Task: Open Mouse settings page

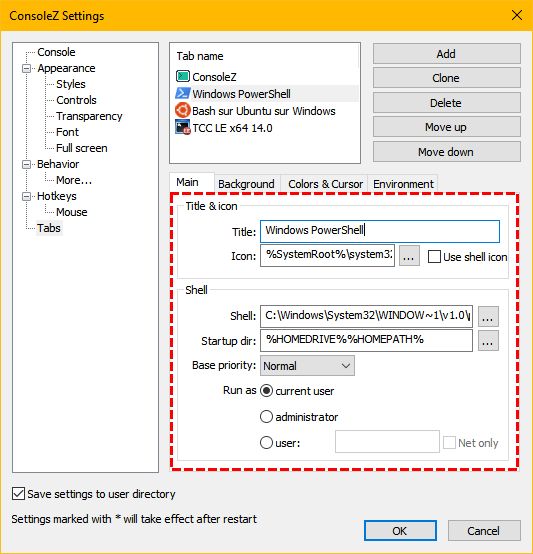Action: [x=71, y=212]
